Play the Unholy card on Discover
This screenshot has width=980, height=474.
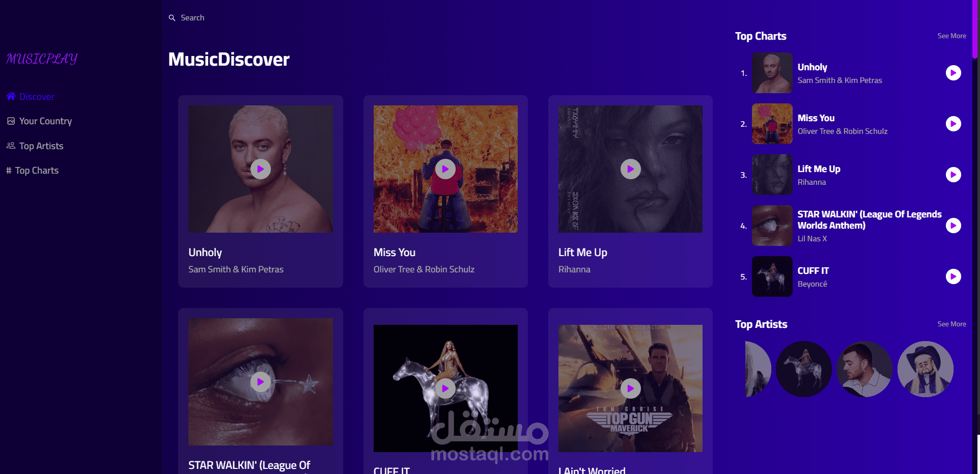(261, 169)
